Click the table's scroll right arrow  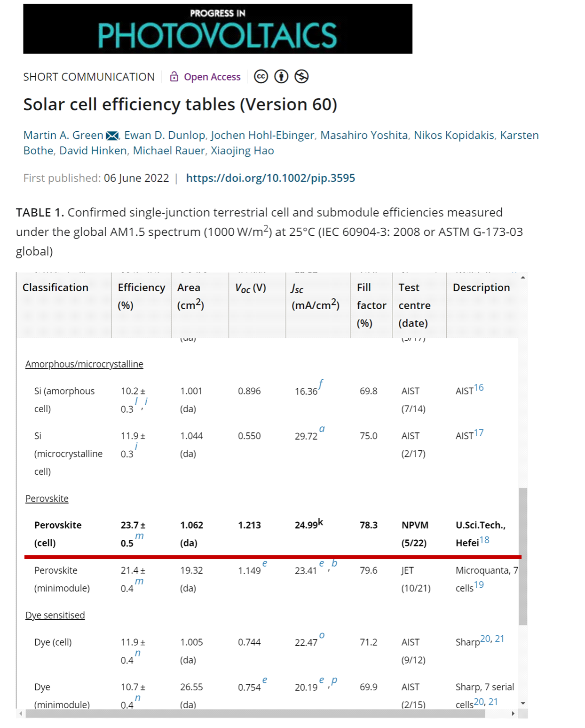(x=513, y=713)
